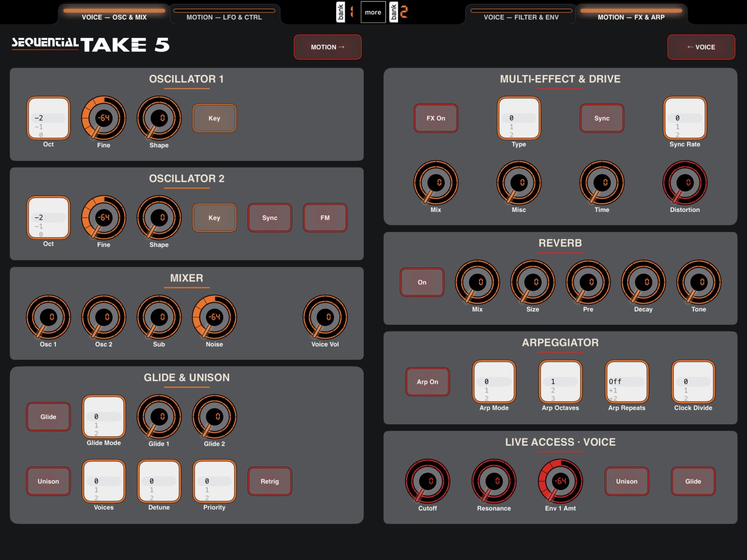Click the Reverb Size knob
The height and width of the screenshot is (560, 747).
pyautogui.click(x=533, y=282)
